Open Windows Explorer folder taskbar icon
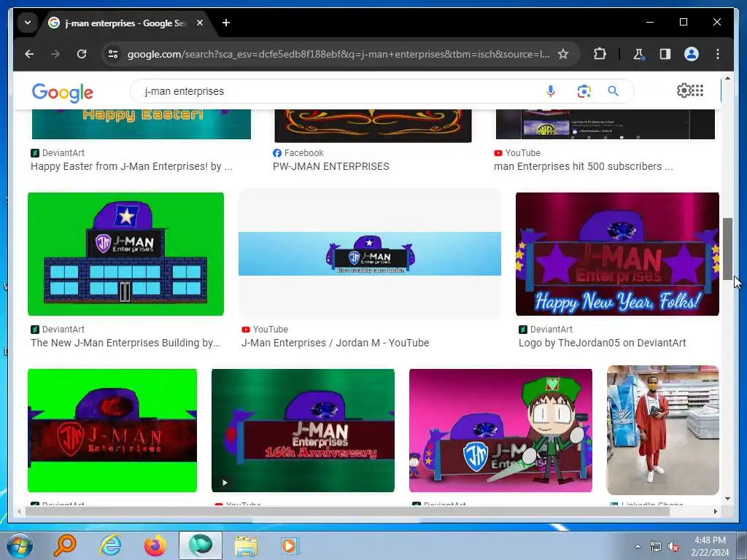The image size is (747, 560). click(x=246, y=545)
